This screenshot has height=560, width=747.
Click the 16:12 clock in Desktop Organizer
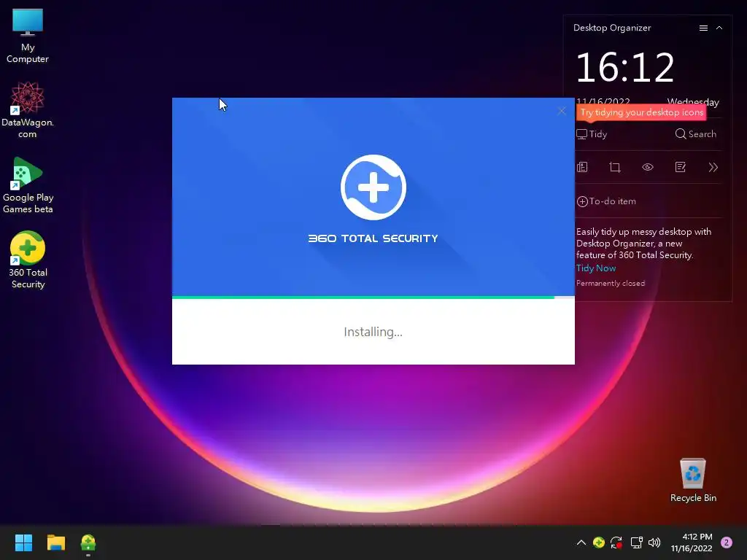(624, 68)
